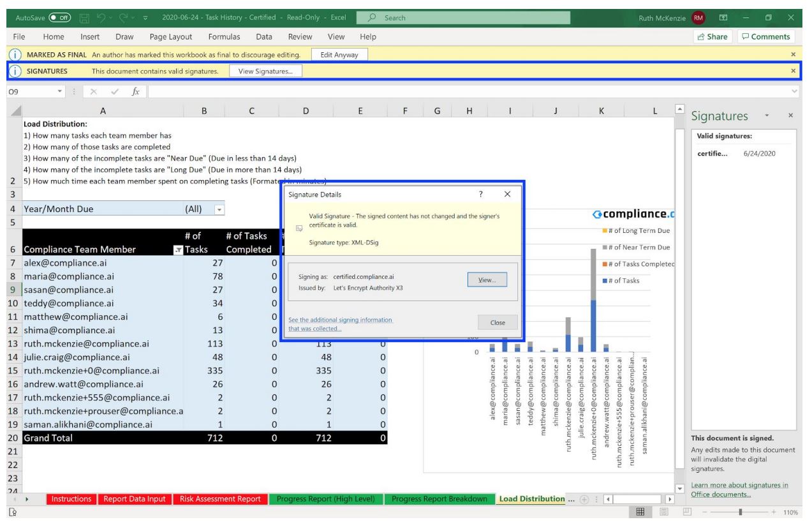The height and width of the screenshot is (529, 812).
Task: Switch to Progress Report (High Level) sheet
Action: point(325,499)
